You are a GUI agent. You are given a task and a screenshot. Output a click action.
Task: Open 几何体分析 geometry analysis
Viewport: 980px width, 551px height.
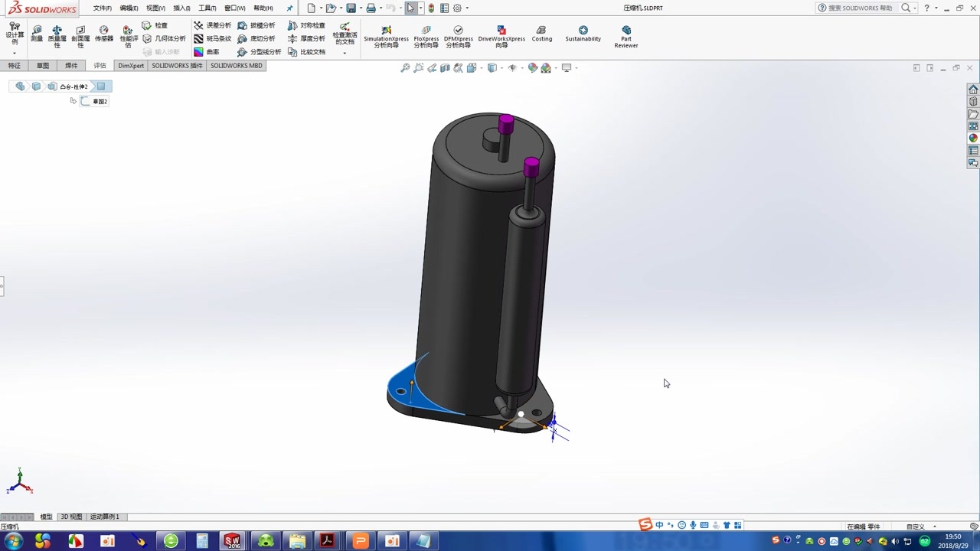click(164, 38)
